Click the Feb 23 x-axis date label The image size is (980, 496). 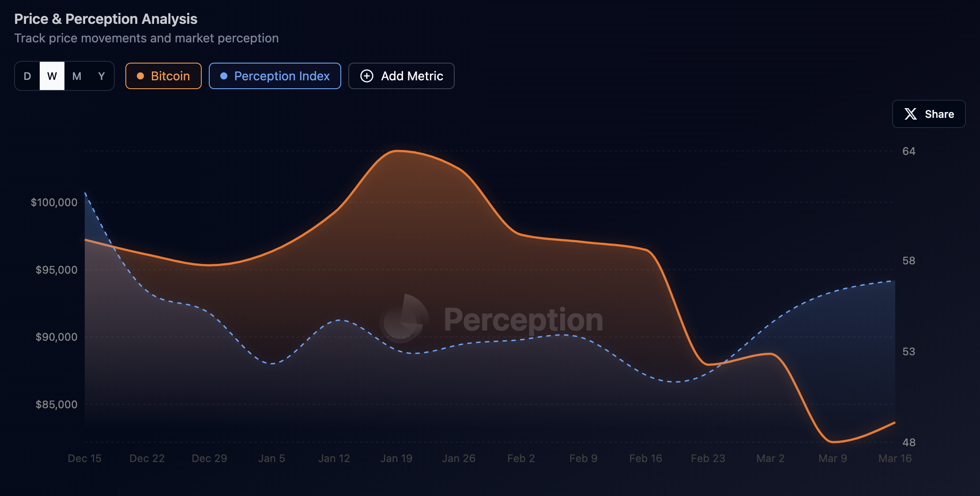point(708,458)
